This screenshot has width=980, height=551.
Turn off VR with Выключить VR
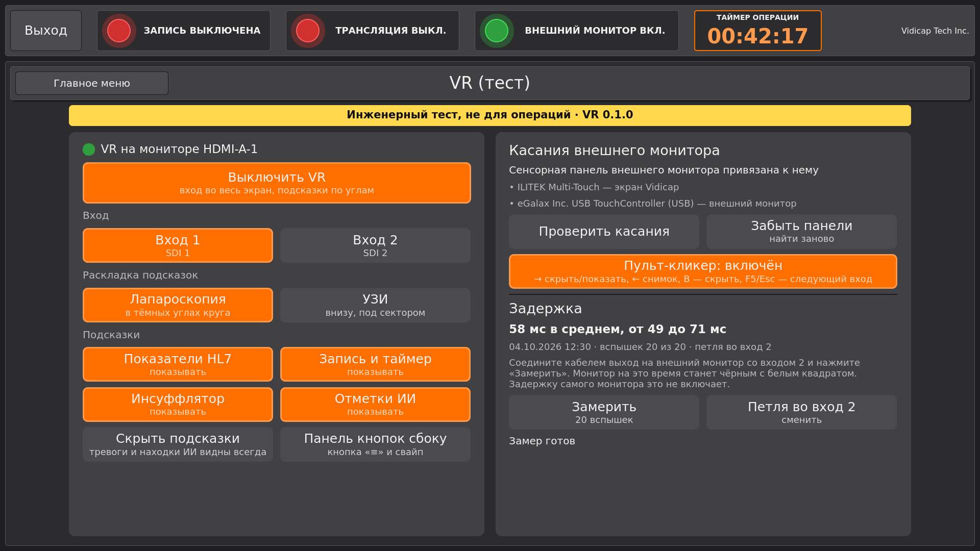[x=277, y=183]
